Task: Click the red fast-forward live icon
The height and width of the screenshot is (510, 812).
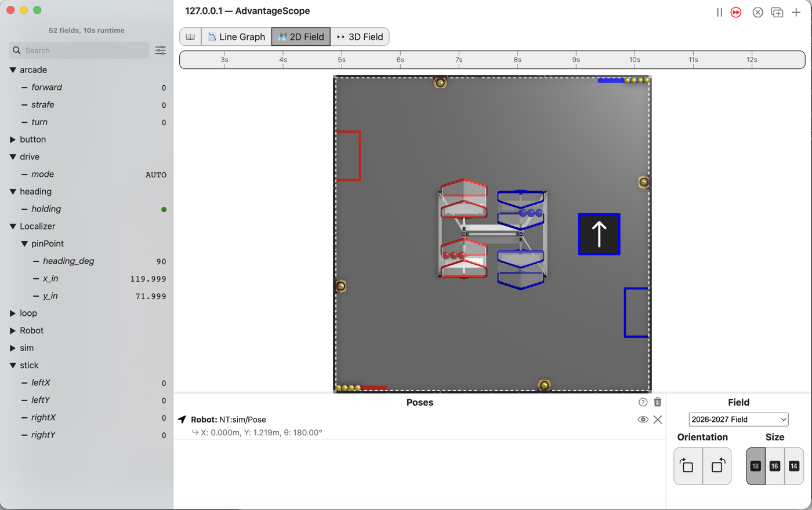Action: 736,12
